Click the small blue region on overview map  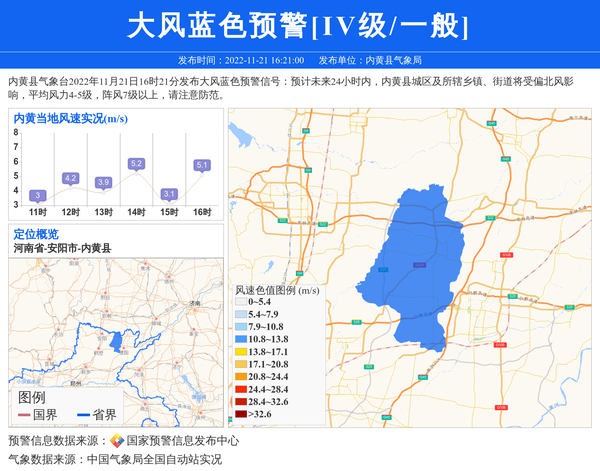point(117,344)
